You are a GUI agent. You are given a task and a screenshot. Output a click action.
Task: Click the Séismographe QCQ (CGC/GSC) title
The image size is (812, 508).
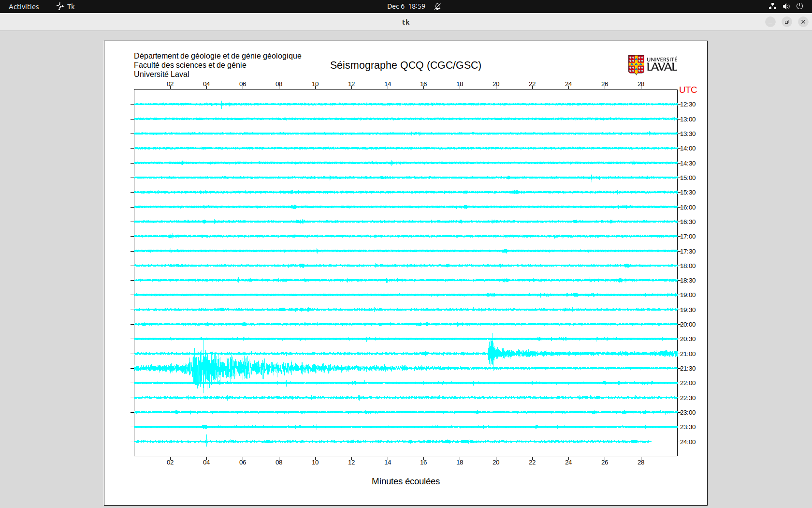[x=406, y=65]
